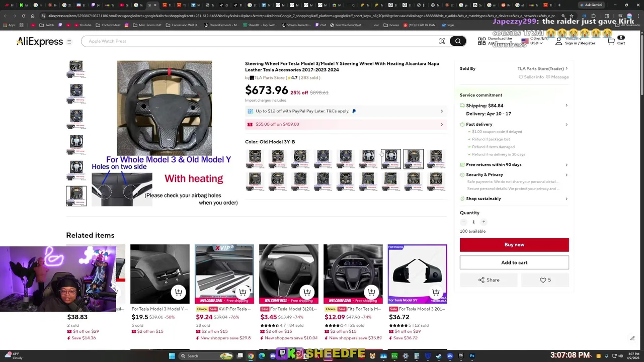Select the last color variant in the second row
Viewport: 644px width, 362px height.
tap(436, 181)
